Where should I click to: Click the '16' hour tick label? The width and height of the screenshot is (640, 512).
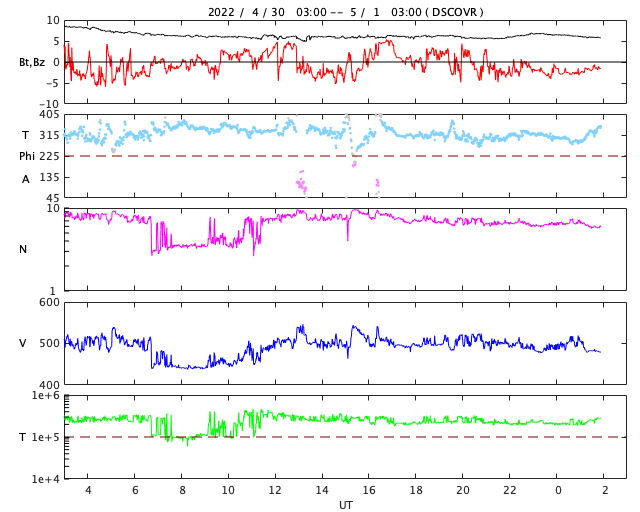369,490
